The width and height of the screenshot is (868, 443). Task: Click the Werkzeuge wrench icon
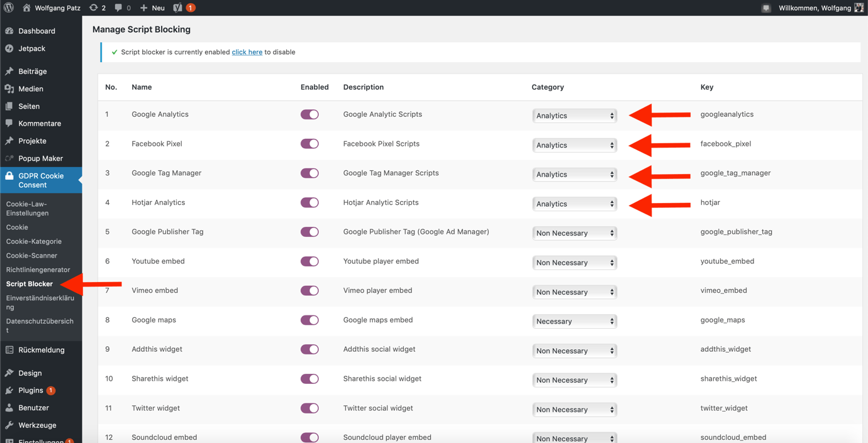point(9,425)
